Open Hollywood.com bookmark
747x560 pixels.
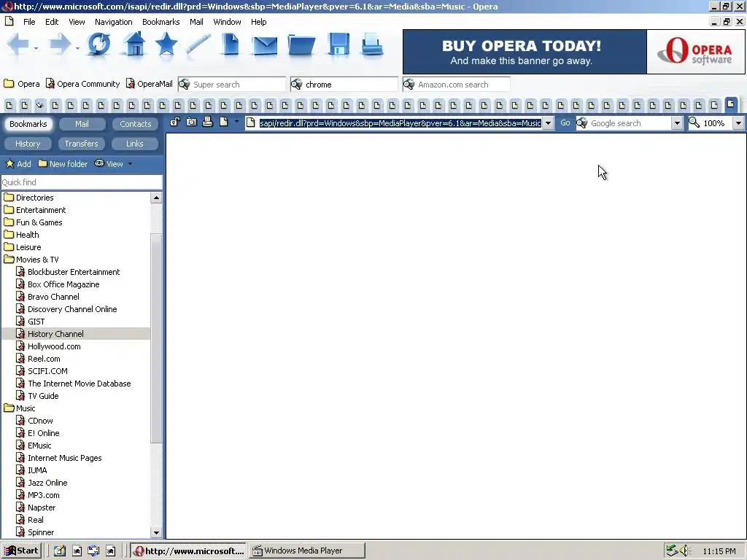54,346
